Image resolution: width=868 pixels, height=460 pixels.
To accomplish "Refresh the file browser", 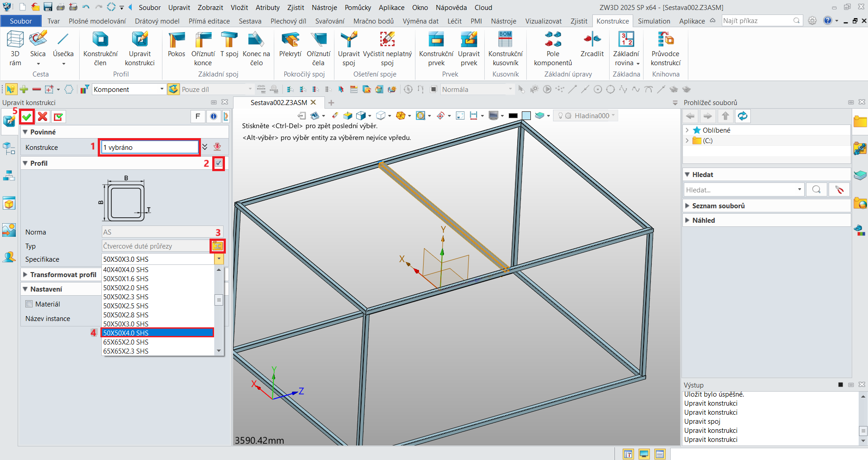I will [x=743, y=116].
